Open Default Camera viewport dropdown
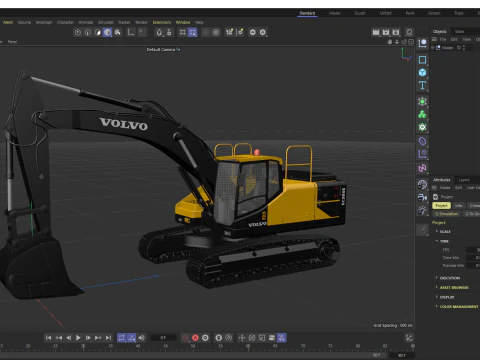The height and width of the screenshot is (360, 480). coord(163,49)
